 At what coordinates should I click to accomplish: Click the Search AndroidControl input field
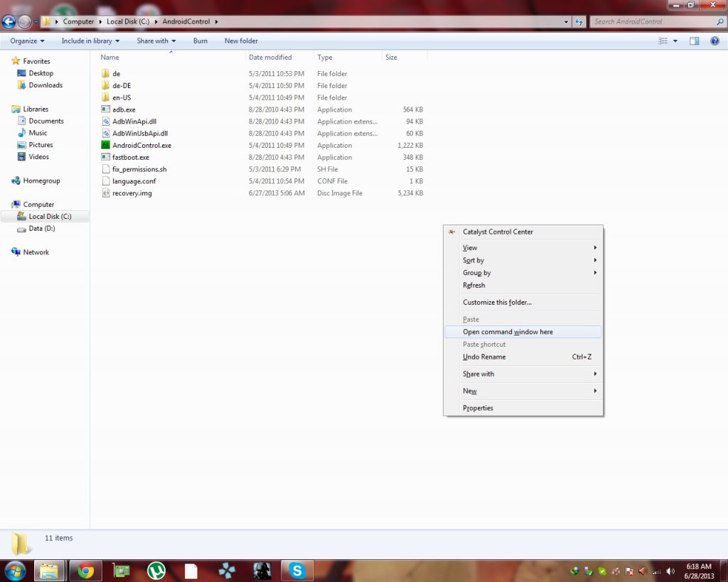(654, 21)
